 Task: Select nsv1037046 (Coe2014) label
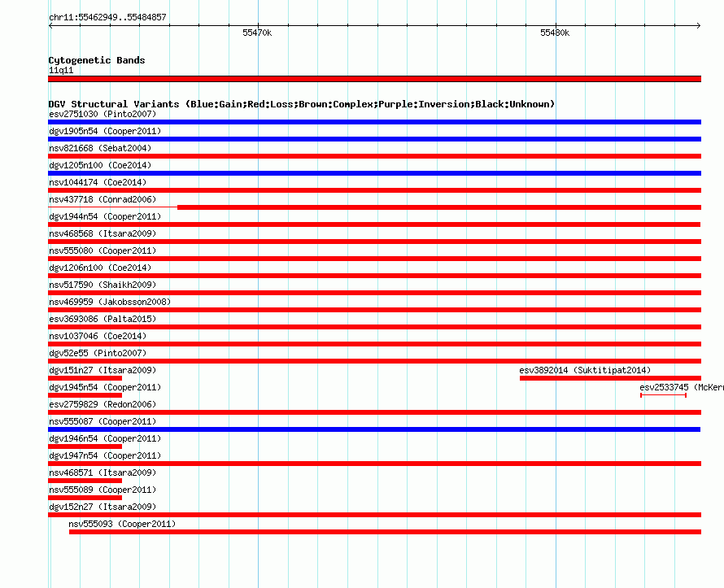pos(98,336)
